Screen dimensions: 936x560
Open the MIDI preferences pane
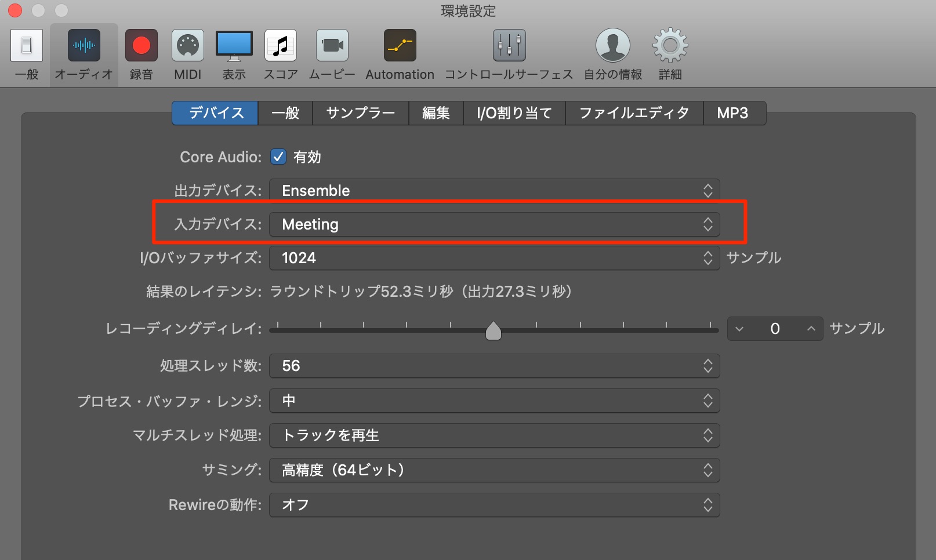click(x=188, y=55)
